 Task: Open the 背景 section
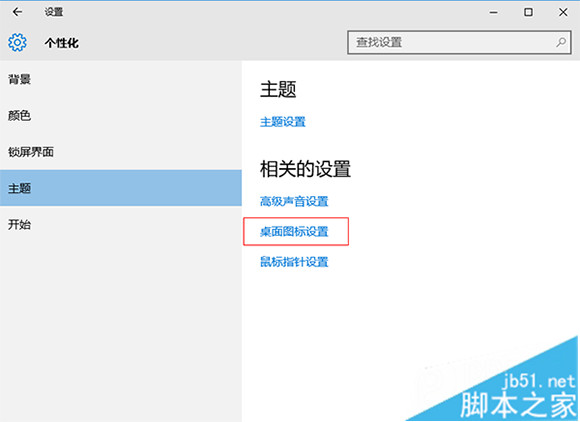click(x=121, y=79)
